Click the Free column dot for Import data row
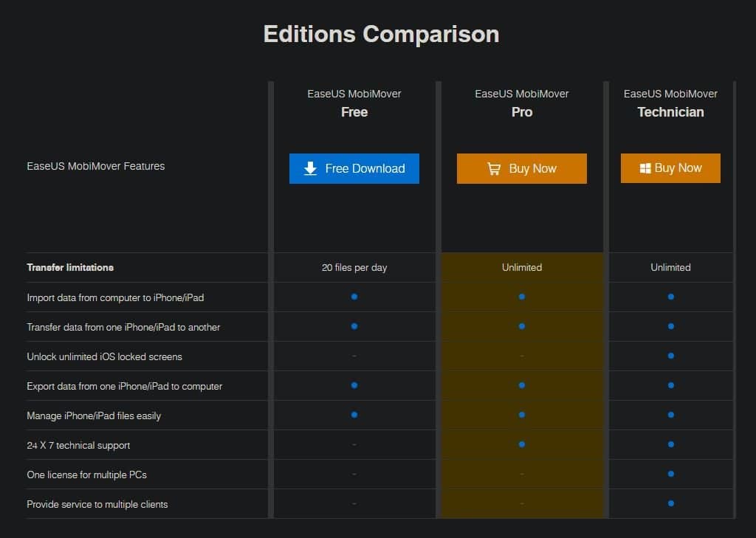The height and width of the screenshot is (538, 756). tap(354, 297)
